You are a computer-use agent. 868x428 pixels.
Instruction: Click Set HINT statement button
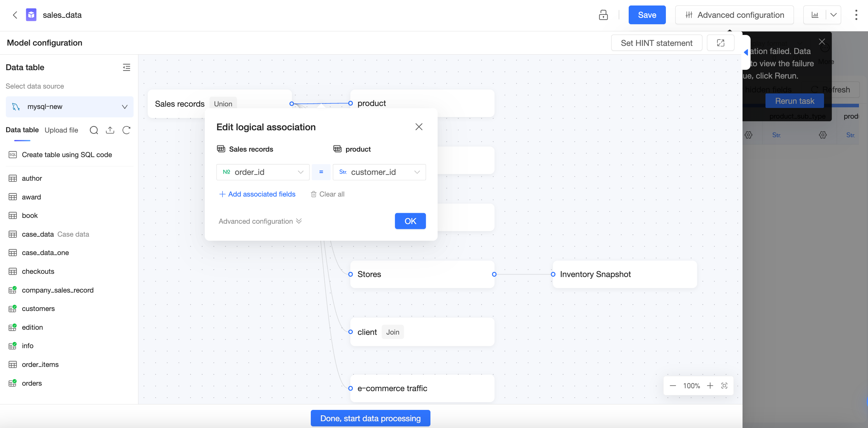[656, 43]
